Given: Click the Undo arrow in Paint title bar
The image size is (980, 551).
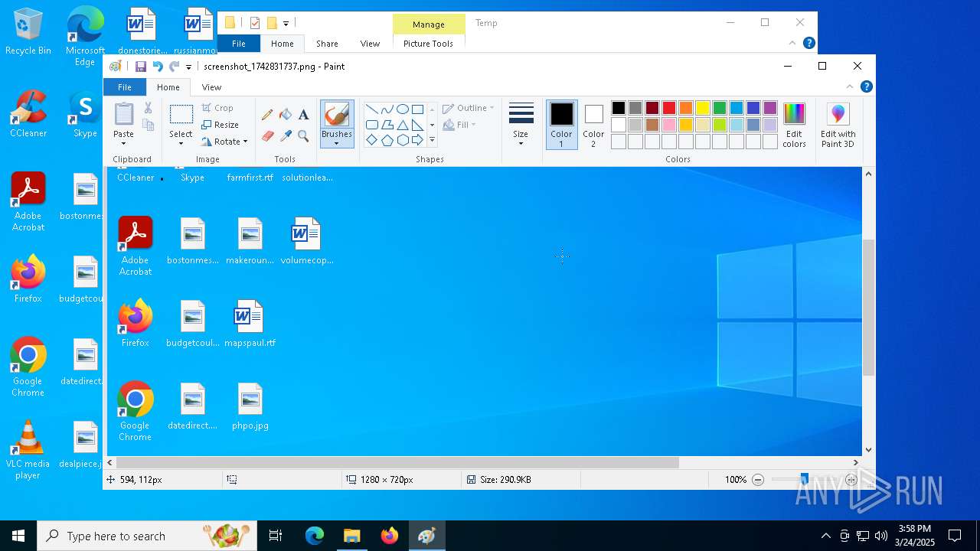Looking at the screenshot, I should [157, 67].
